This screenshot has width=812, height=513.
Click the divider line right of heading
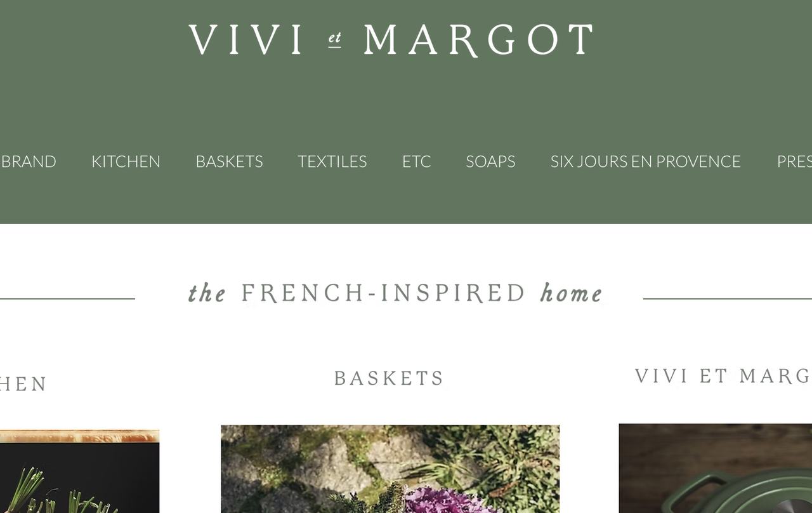(x=728, y=298)
